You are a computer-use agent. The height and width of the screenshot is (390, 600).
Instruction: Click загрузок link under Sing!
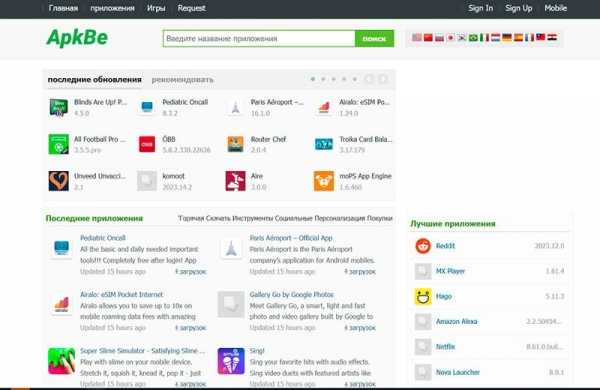[360, 383]
